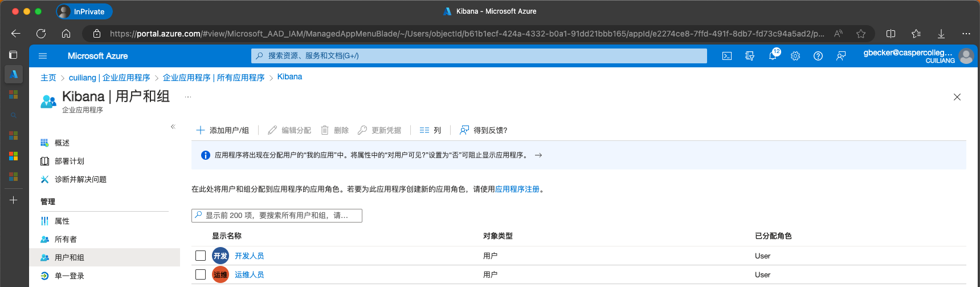Open the browser downloads icon
This screenshot has width=980, height=287.
(941, 34)
